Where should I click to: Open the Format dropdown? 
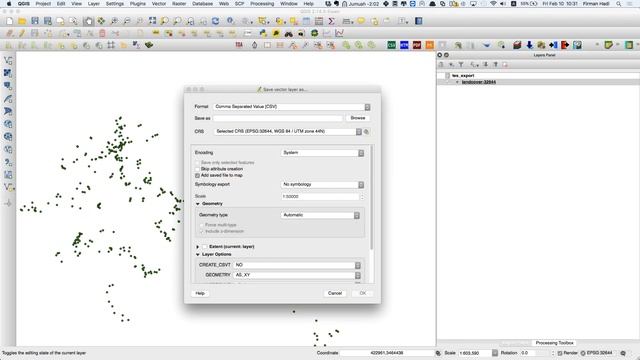tap(292, 107)
